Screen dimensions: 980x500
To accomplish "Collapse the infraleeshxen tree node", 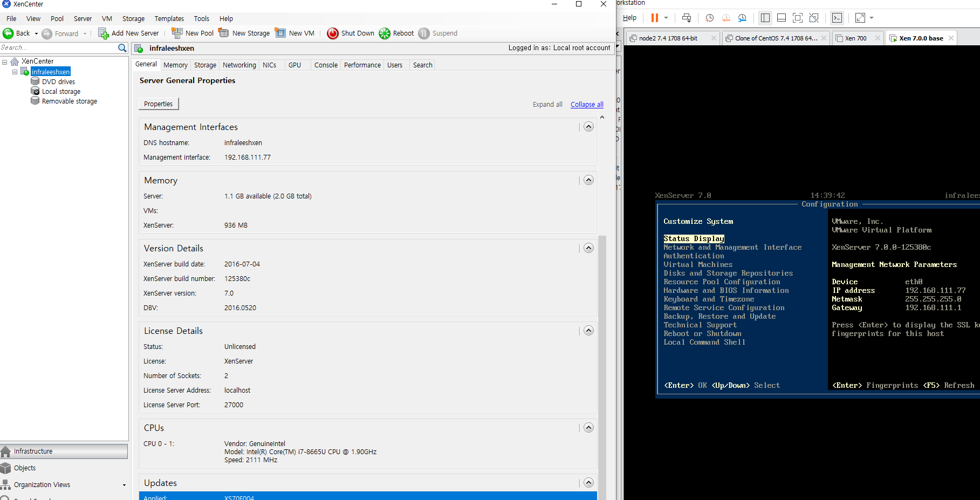I will [x=15, y=72].
